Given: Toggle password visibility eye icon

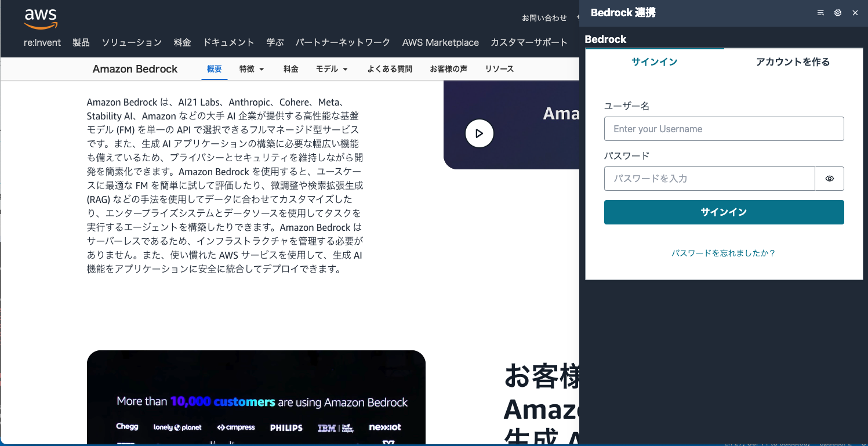Looking at the screenshot, I should [830, 179].
